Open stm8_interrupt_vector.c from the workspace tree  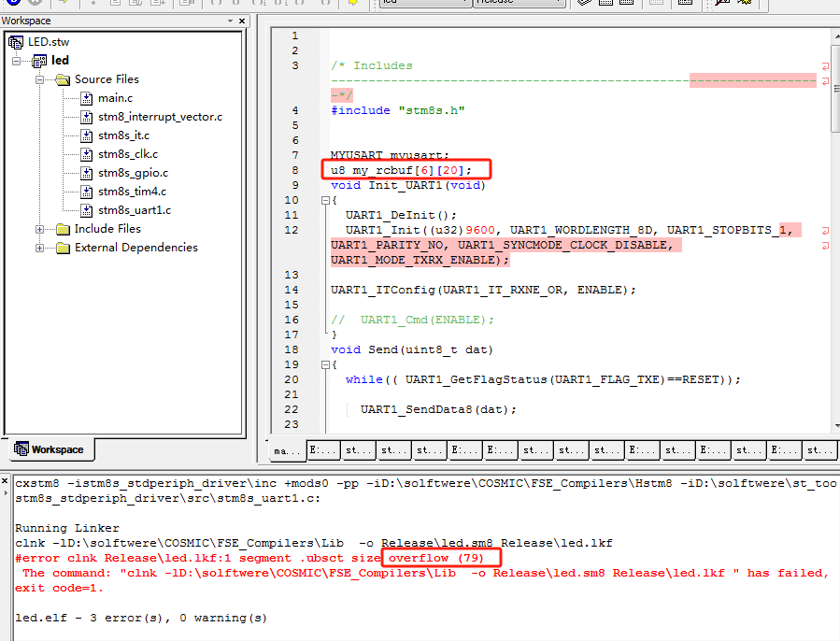(x=160, y=117)
